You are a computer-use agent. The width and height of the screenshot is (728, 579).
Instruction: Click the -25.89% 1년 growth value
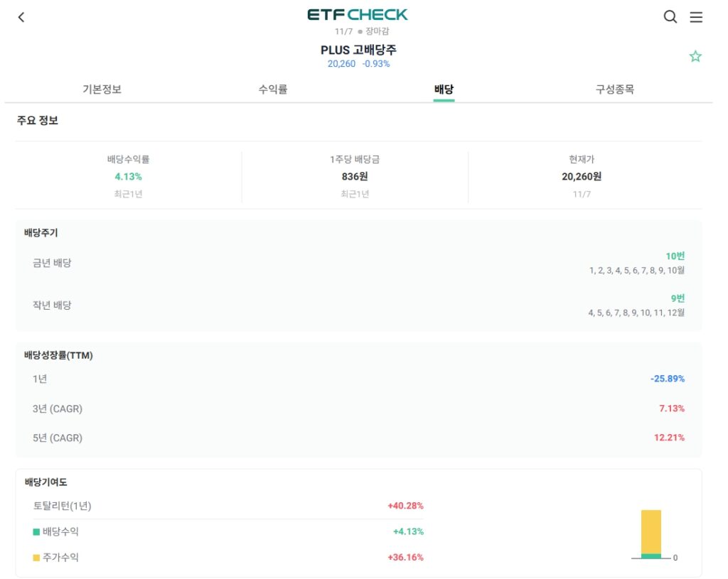(667, 379)
